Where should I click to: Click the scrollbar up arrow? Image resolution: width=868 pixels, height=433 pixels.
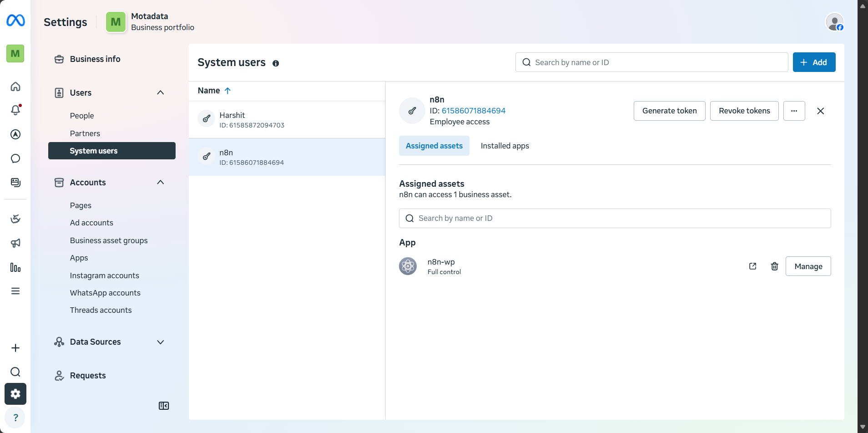(863, 6)
